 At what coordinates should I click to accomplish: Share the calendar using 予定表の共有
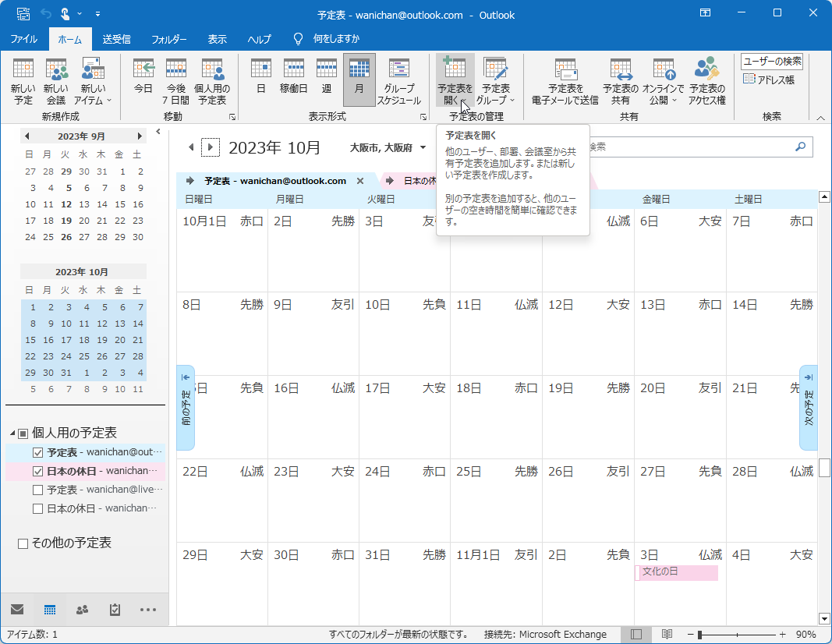click(x=620, y=80)
